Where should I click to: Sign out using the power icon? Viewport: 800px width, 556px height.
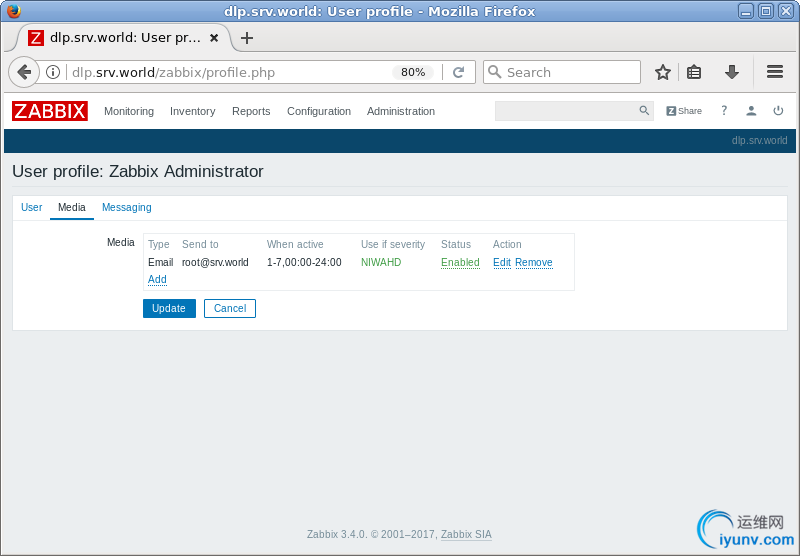[778, 111]
